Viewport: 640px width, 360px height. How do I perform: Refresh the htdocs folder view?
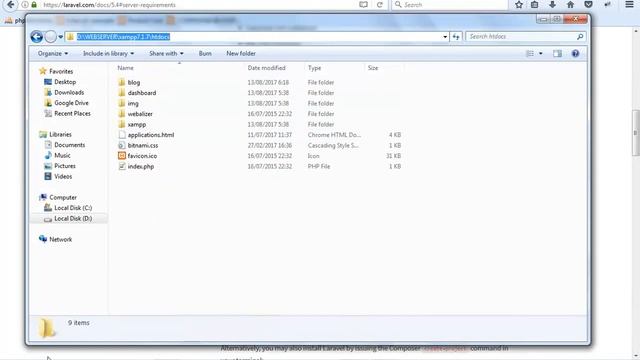tap(456, 37)
